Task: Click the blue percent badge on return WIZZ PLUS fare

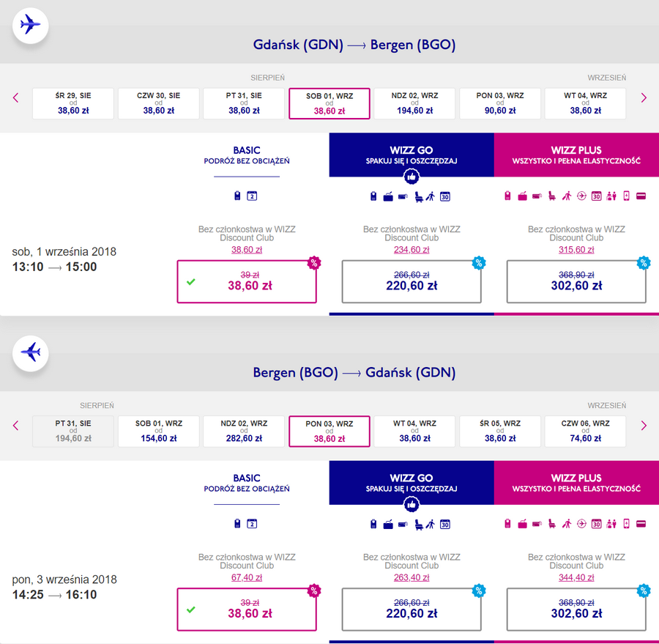Action: click(x=644, y=591)
